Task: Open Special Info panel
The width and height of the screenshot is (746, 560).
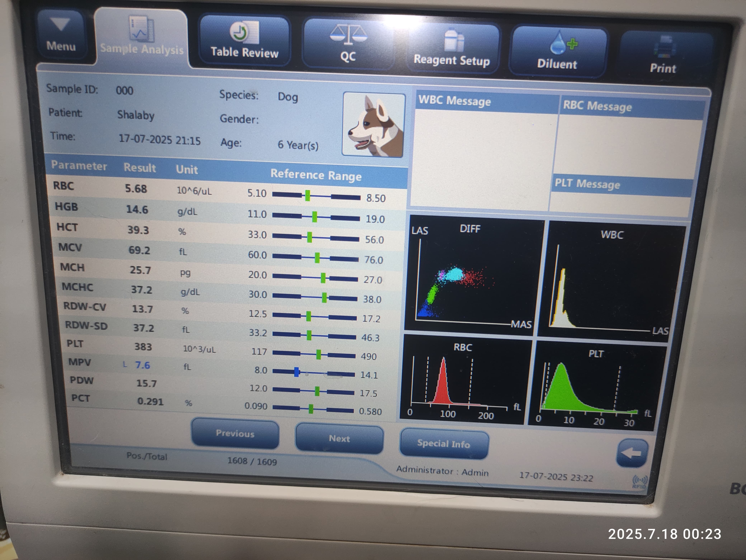Action: coord(443,444)
